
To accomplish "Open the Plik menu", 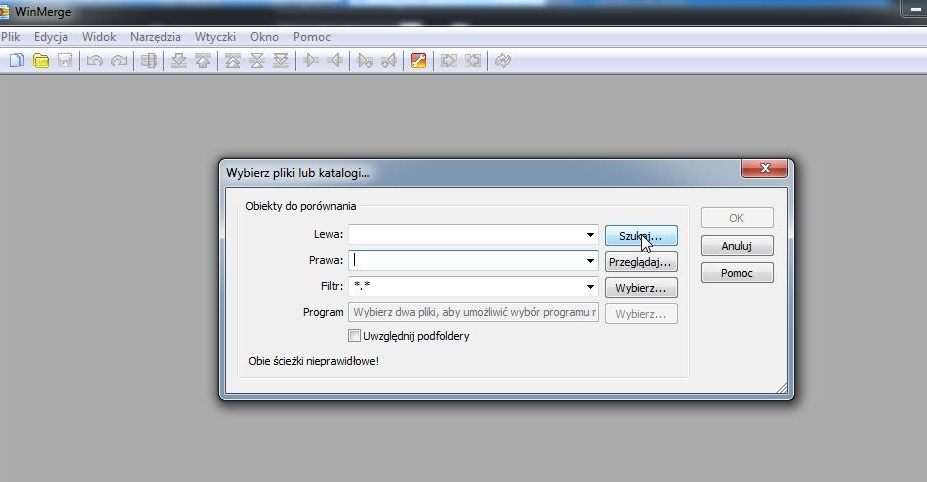I will pos(11,37).
